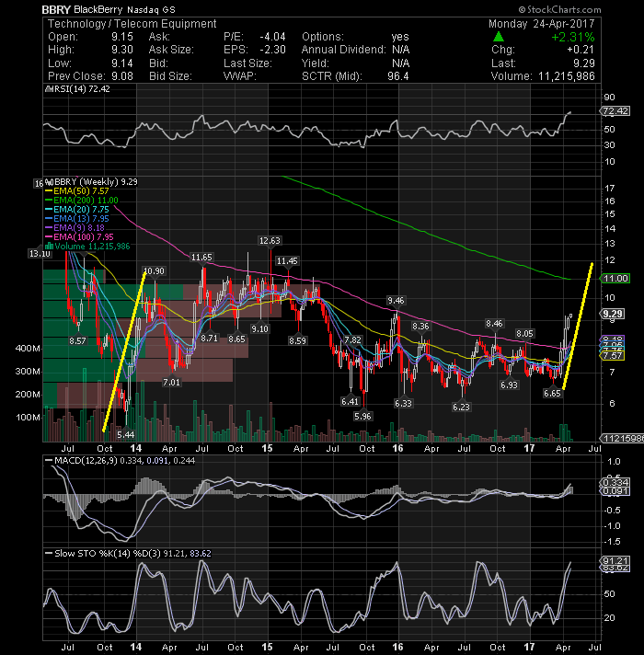Click the 0.334 MACD tag on right axis
Viewport: 644px width, 655px height.
(615, 483)
